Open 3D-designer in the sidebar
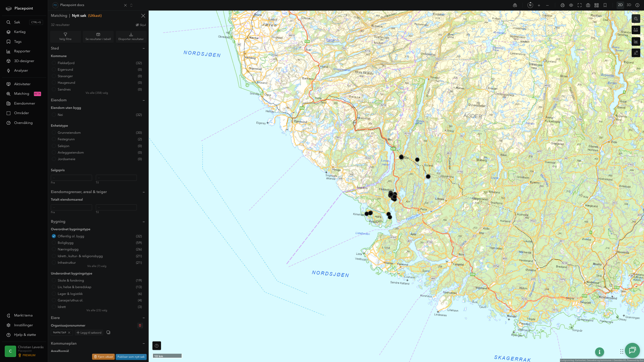644x362 pixels. [24, 61]
